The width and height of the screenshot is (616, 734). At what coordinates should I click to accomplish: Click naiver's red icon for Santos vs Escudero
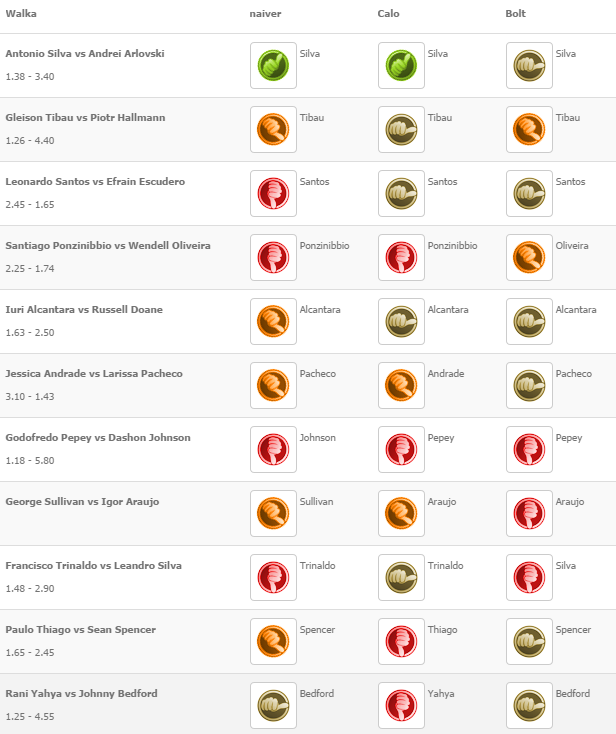click(273, 194)
